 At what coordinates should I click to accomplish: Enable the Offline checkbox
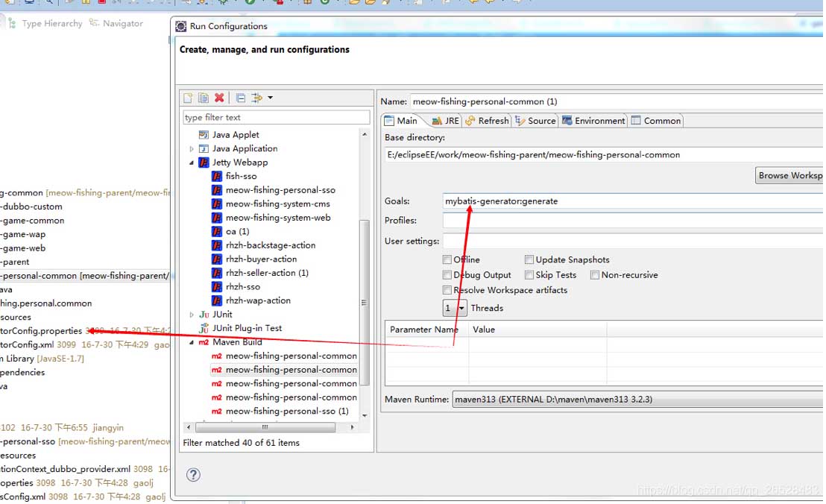447,259
